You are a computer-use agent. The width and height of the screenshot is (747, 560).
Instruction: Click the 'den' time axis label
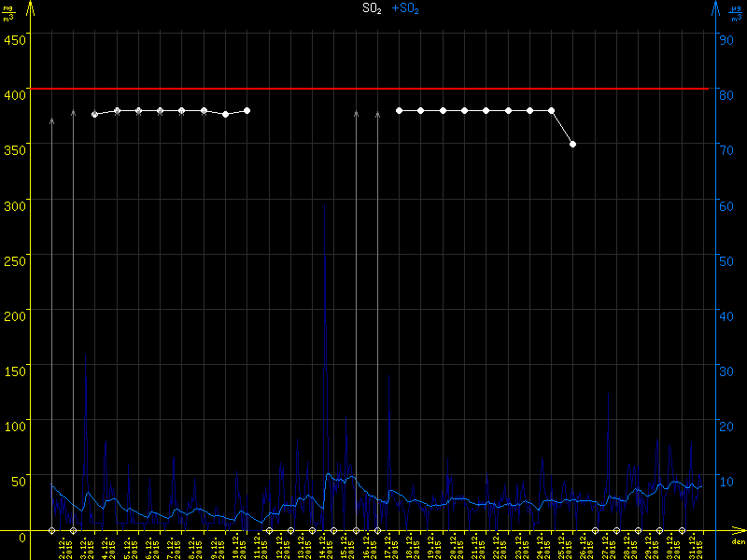coord(738,541)
